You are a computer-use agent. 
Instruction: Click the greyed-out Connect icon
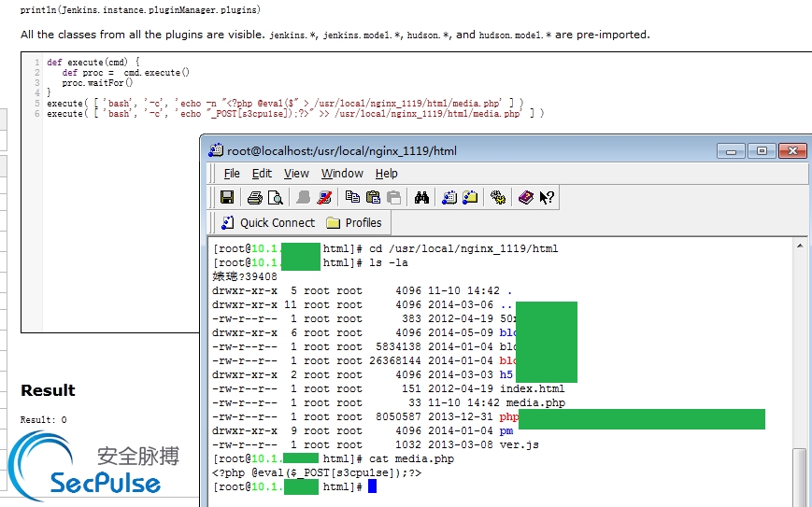(x=304, y=197)
